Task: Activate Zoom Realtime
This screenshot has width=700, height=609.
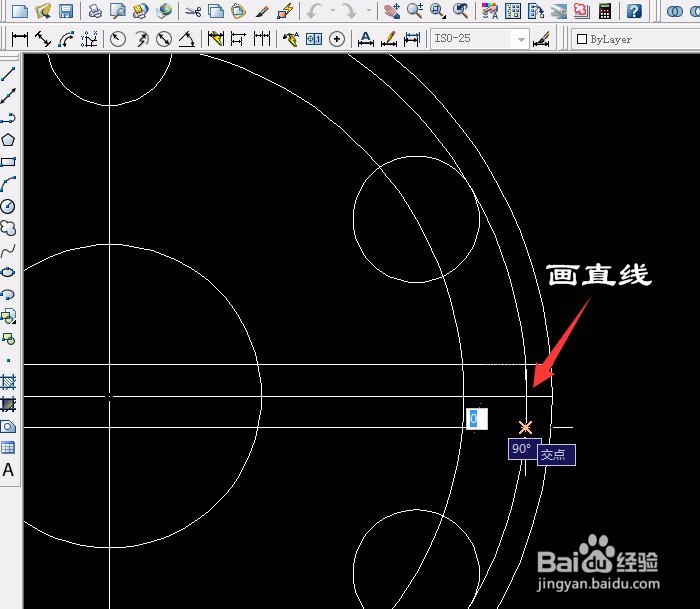Action: (415, 11)
